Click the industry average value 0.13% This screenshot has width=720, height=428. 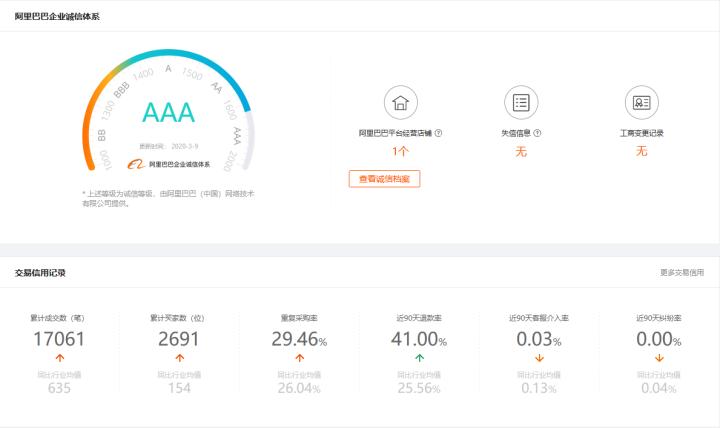coord(539,388)
